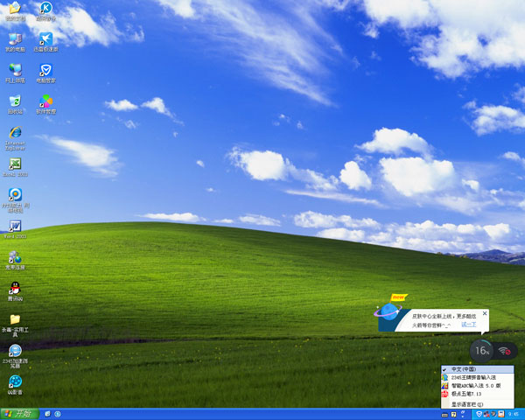Launch the PPTV network TV shortcut
This screenshot has height=420, width=525.
click(x=15, y=200)
